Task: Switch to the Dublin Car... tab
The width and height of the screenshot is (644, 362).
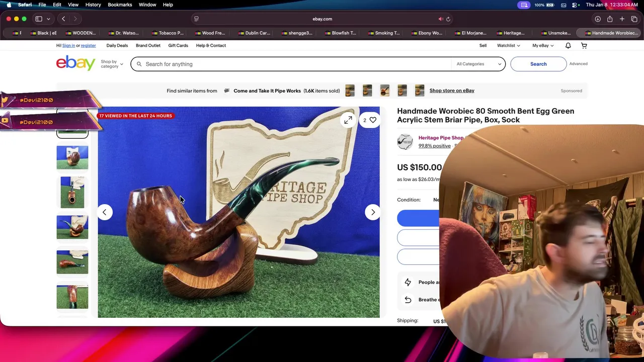Action: [254, 33]
